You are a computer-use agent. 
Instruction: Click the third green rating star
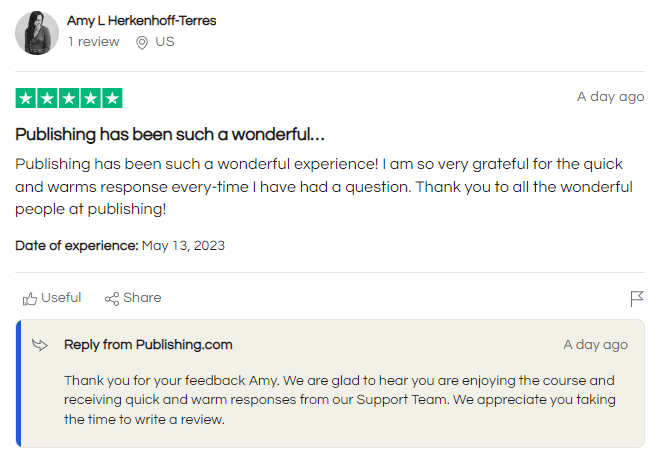coord(69,98)
